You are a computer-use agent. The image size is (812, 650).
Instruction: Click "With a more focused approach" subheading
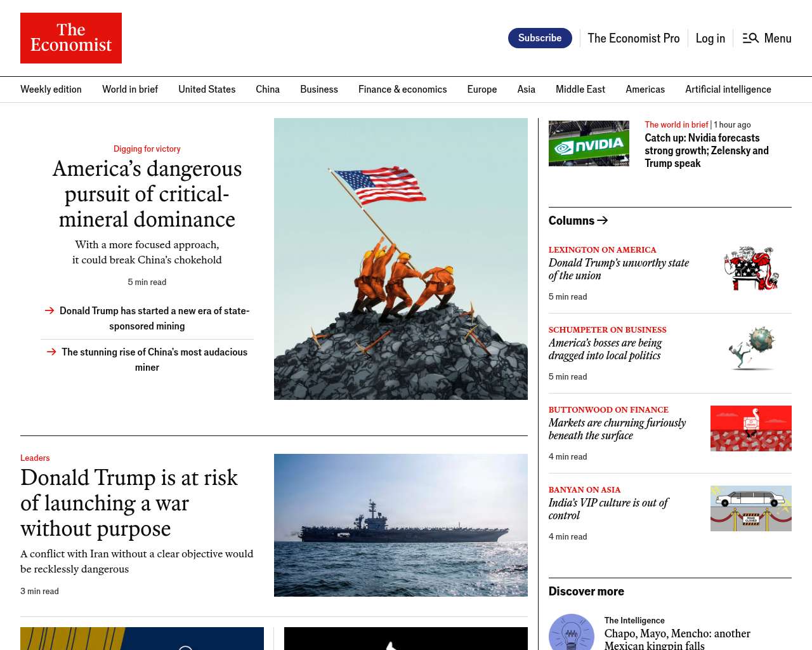147,252
